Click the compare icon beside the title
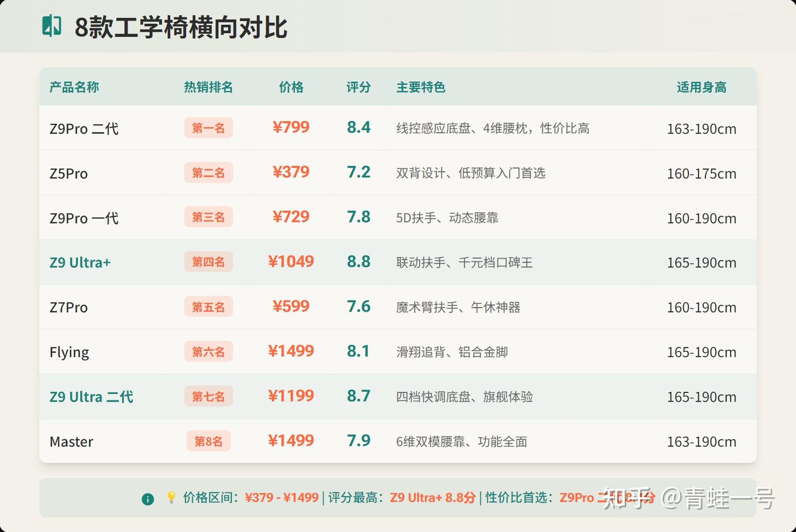 point(51,26)
